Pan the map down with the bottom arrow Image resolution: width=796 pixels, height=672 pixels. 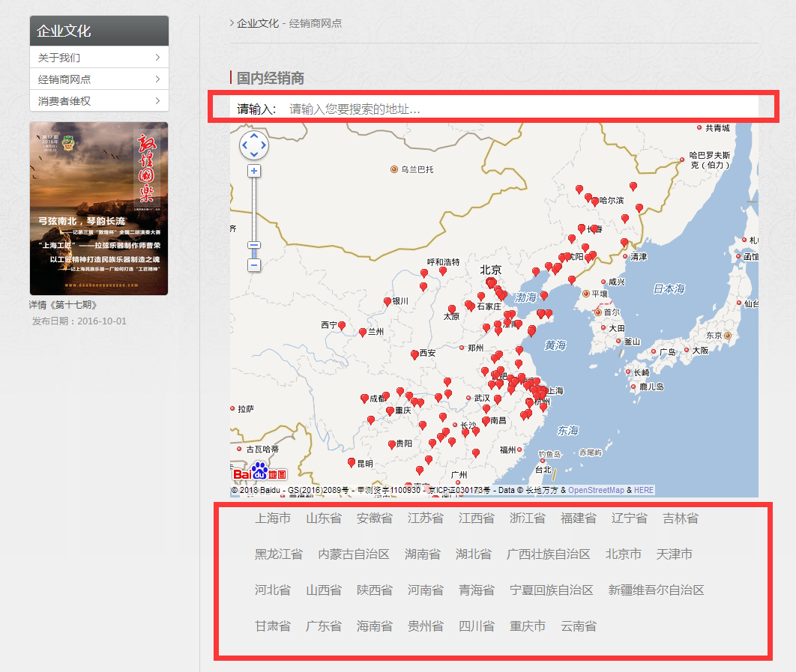254,154
